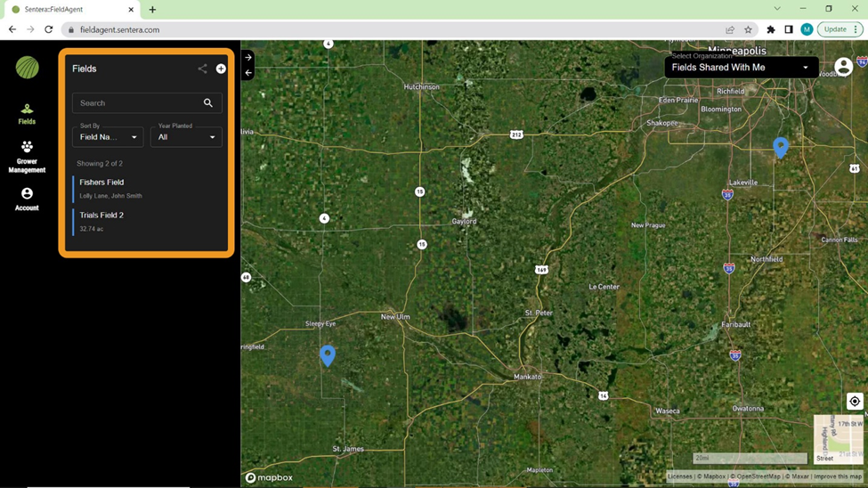Switch to Street map style thumbnail
Viewport: 868px width, 488px height.
tap(838, 439)
